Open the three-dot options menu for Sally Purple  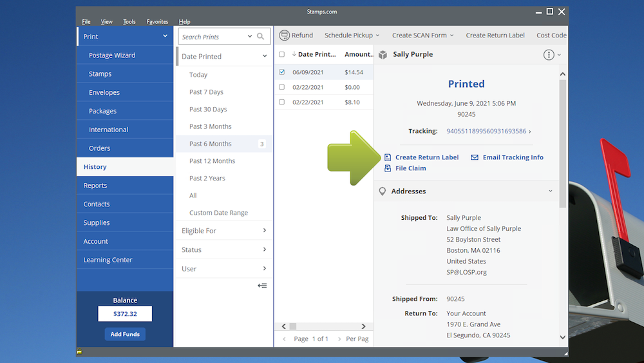(549, 55)
